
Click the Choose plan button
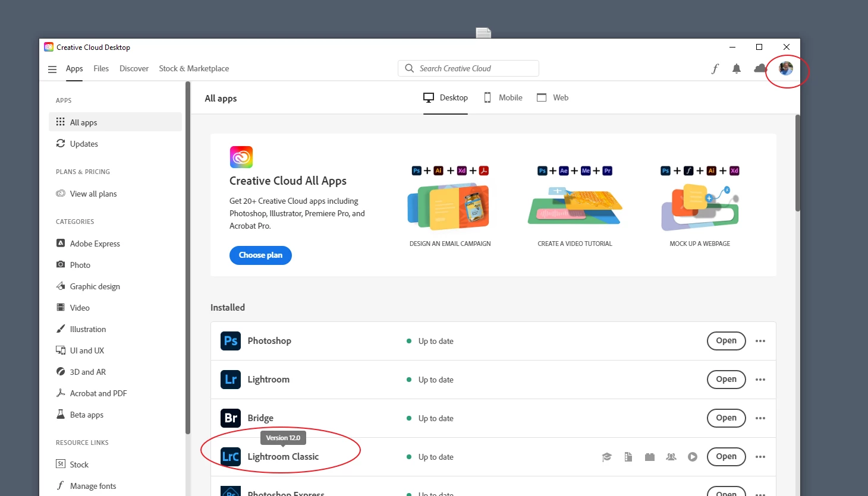click(260, 255)
